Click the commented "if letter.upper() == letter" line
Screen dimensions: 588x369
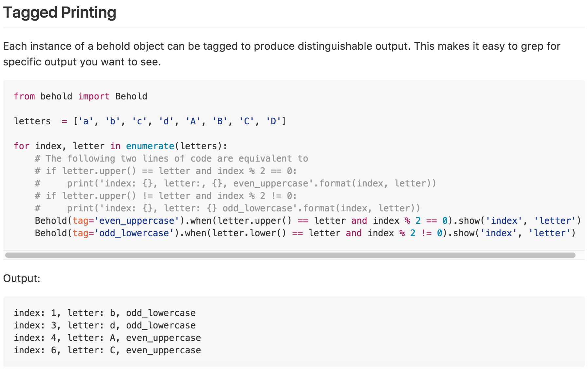(x=166, y=171)
